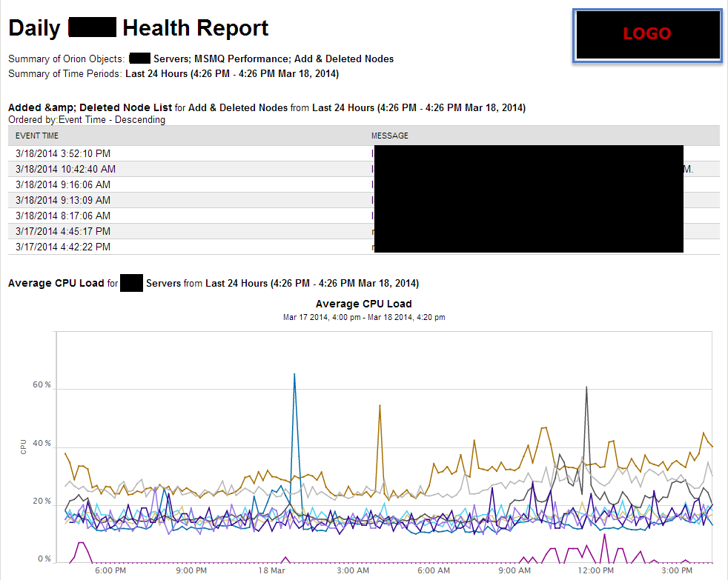Click the 6:00 AM x-axis label
728x580 pixels.
click(x=434, y=570)
